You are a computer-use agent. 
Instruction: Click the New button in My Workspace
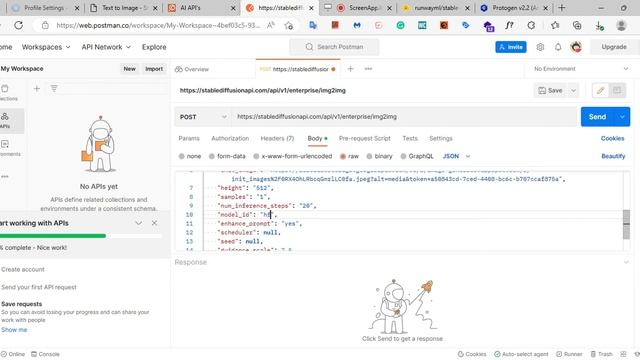tap(129, 69)
